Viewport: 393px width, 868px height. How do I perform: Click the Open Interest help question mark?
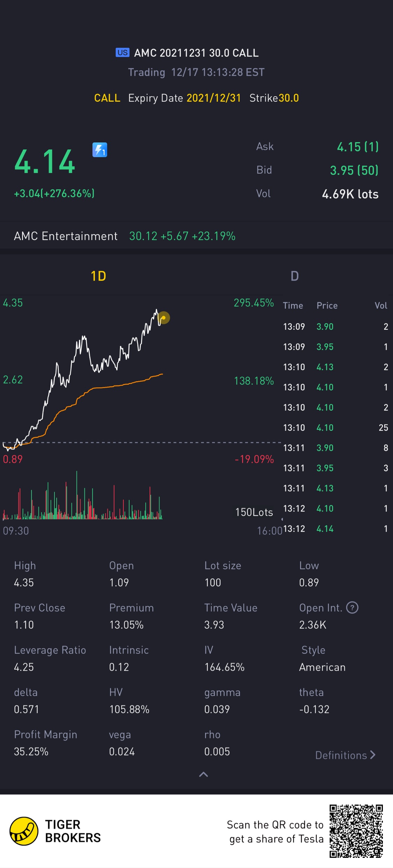(x=352, y=608)
